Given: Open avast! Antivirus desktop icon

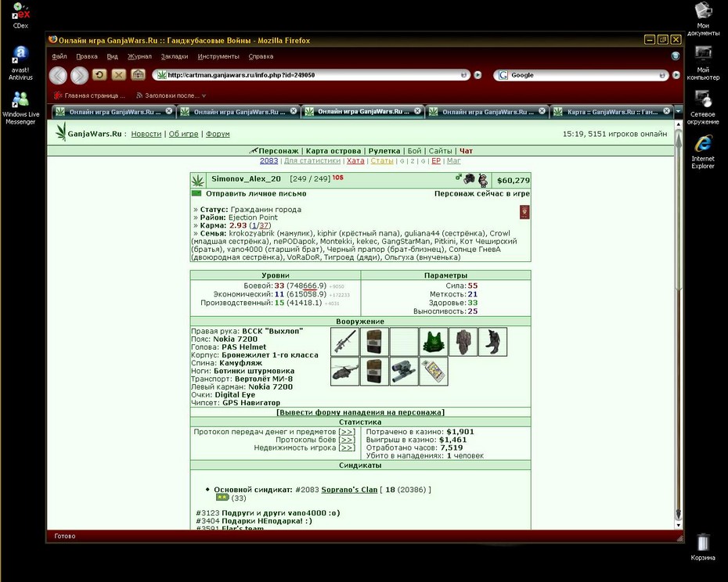Looking at the screenshot, I should [x=20, y=63].
